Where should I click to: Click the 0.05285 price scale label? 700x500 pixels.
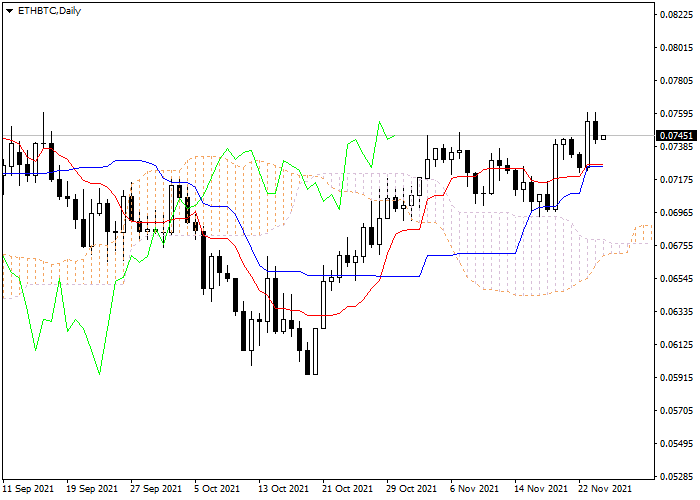pyautogui.click(x=674, y=476)
